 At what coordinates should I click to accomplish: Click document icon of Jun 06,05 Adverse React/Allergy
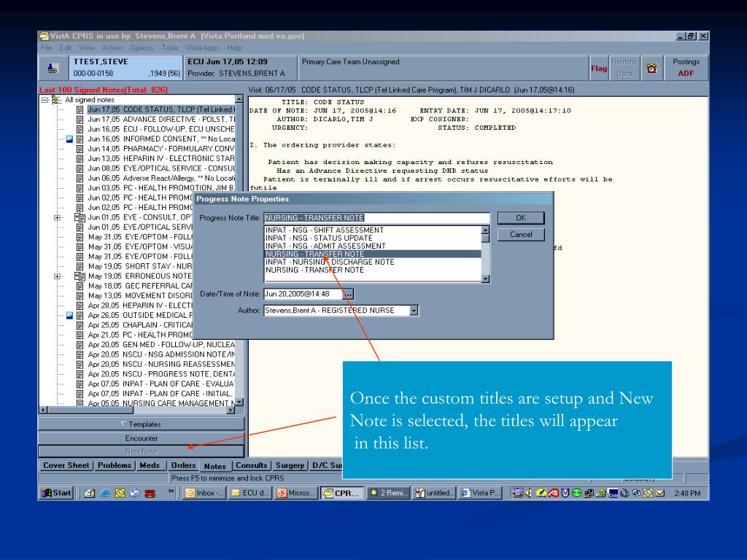tap(80, 178)
